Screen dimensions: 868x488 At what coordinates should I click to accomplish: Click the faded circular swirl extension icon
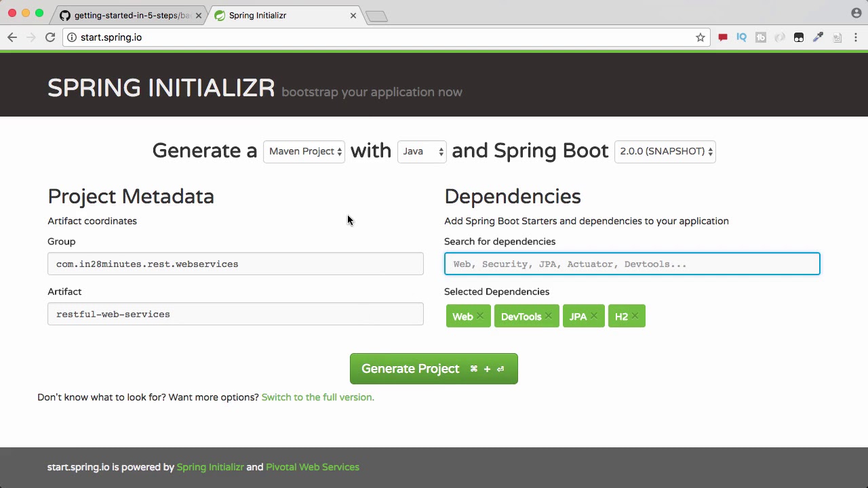[780, 37]
